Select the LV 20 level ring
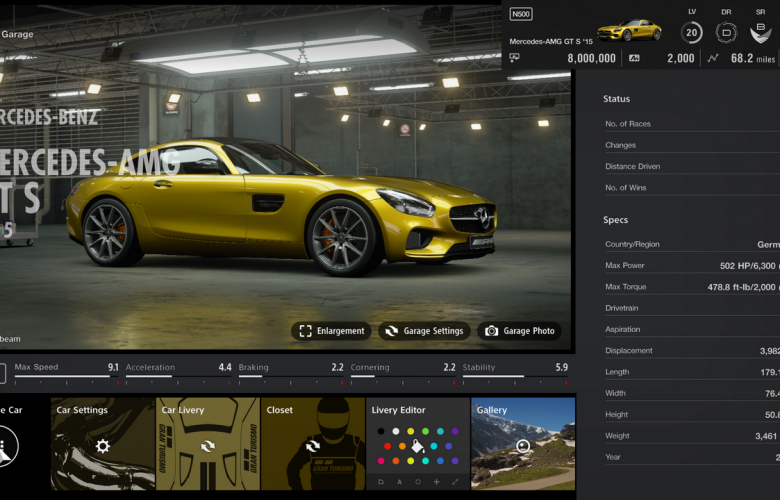 [692, 33]
